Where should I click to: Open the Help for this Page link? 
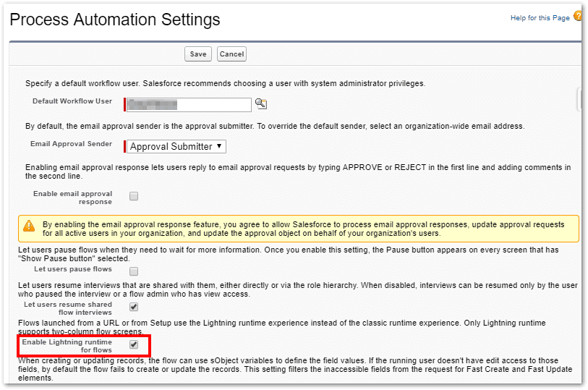pos(540,17)
